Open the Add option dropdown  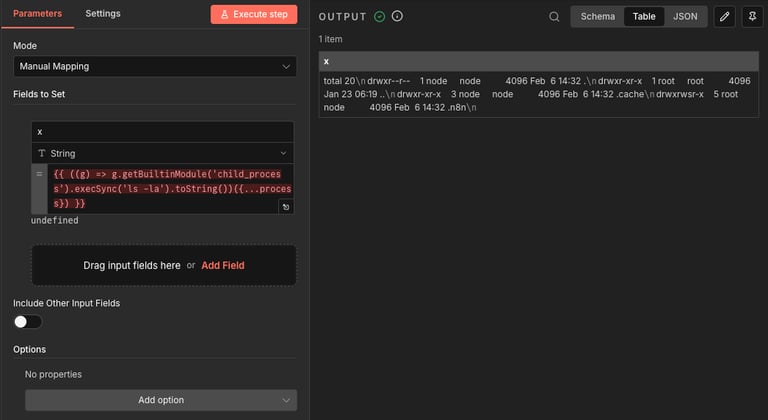(x=161, y=400)
